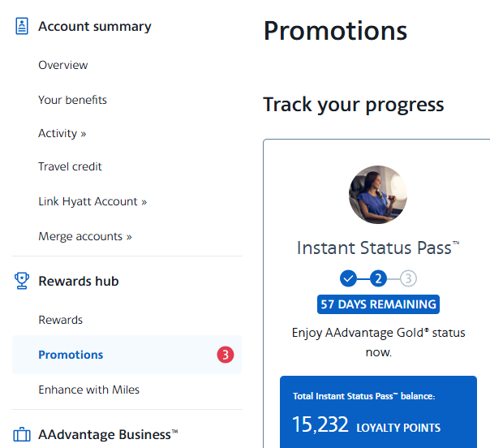490x448 pixels.
Task: Click the Track your progress heading
Action: (x=354, y=105)
